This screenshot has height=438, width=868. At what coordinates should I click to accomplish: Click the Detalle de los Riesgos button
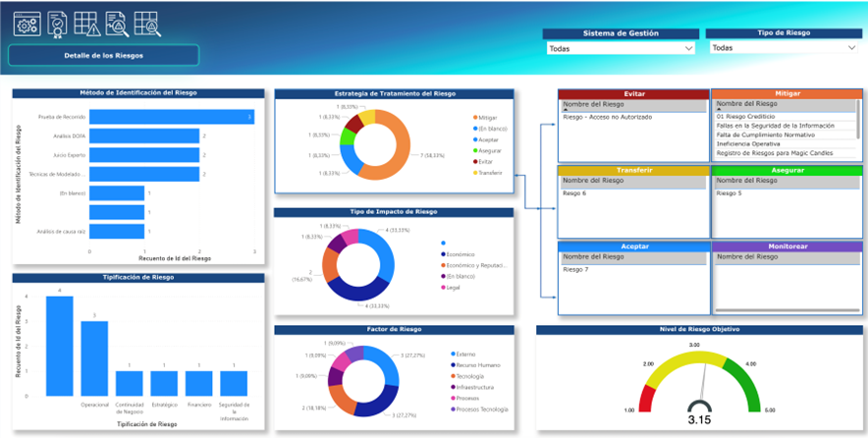pos(103,56)
